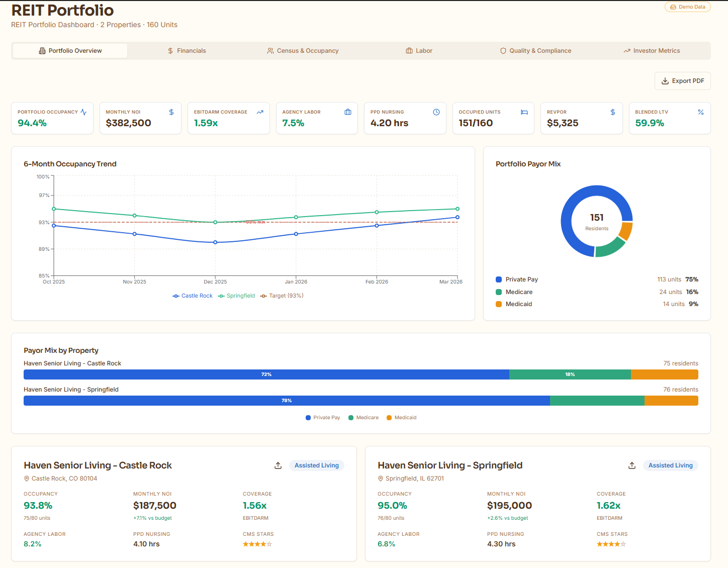Click the briefcase icon on Agency Labor card
Image resolution: width=728 pixels, height=568 pixels.
[x=348, y=112]
